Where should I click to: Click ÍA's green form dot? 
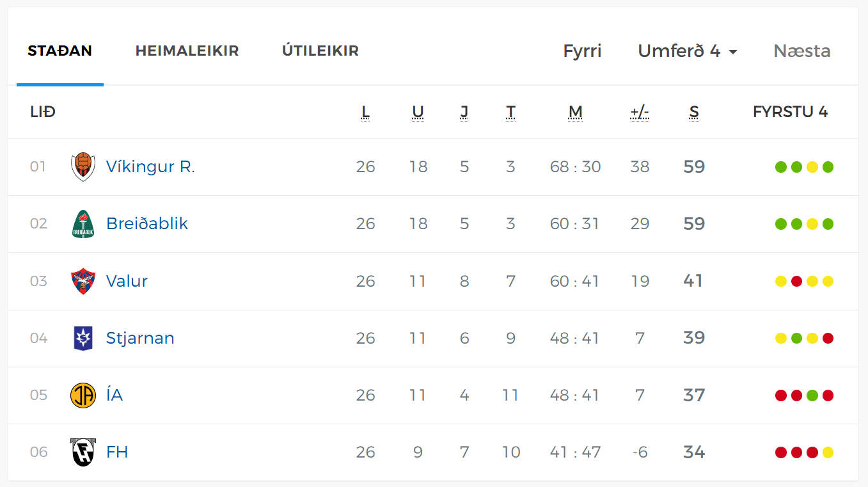pyautogui.click(x=812, y=395)
